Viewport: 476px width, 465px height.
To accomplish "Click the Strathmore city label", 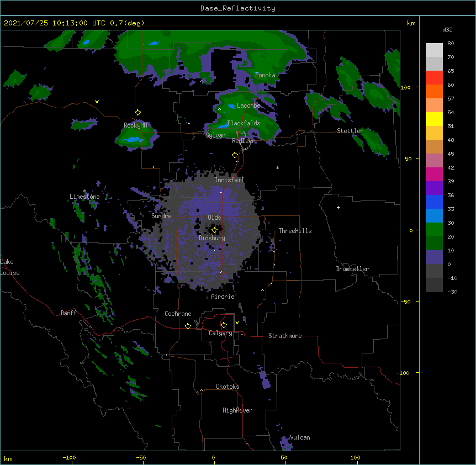I will pos(285,336).
